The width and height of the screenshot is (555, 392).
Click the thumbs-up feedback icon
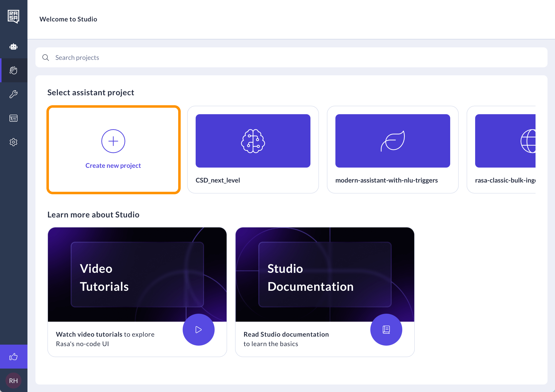[x=13, y=357]
